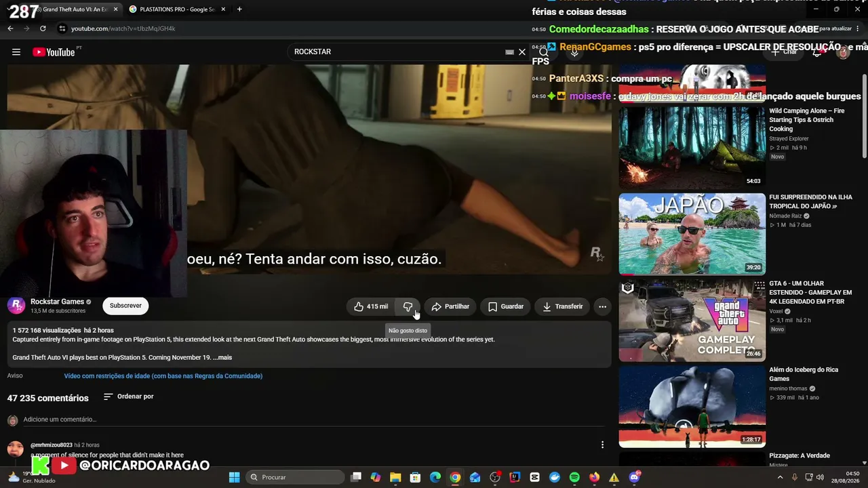This screenshot has width=868, height=488.
Task: Switch to Google Chrome on the taskbar
Action: point(455,477)
